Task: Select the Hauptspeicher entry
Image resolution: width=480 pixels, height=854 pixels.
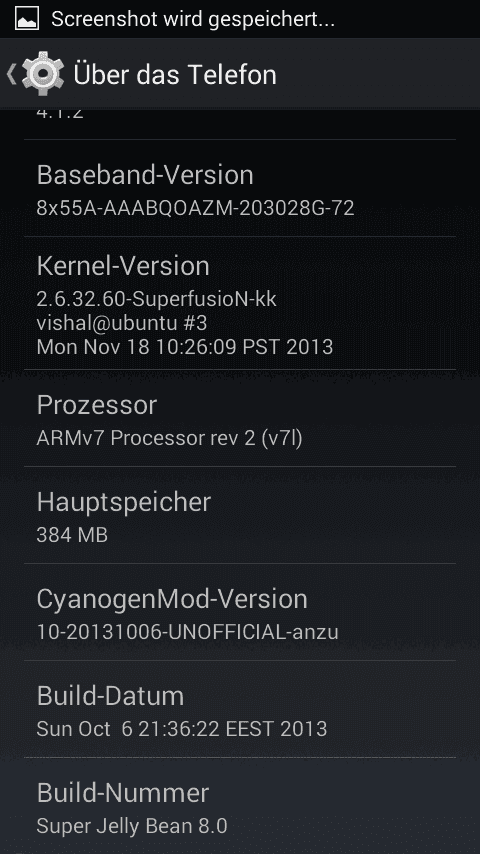Action: (x=240, y=515)
